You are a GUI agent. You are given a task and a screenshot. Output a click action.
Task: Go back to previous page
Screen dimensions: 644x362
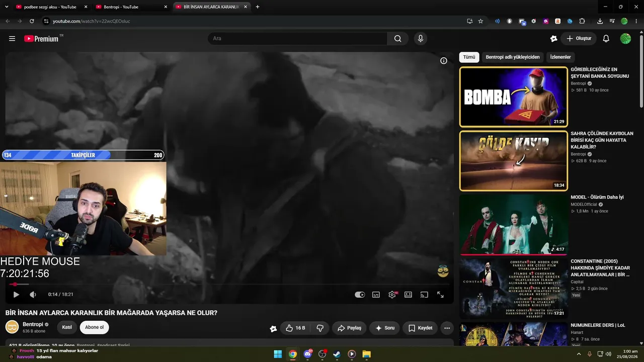tap(8, 21)
